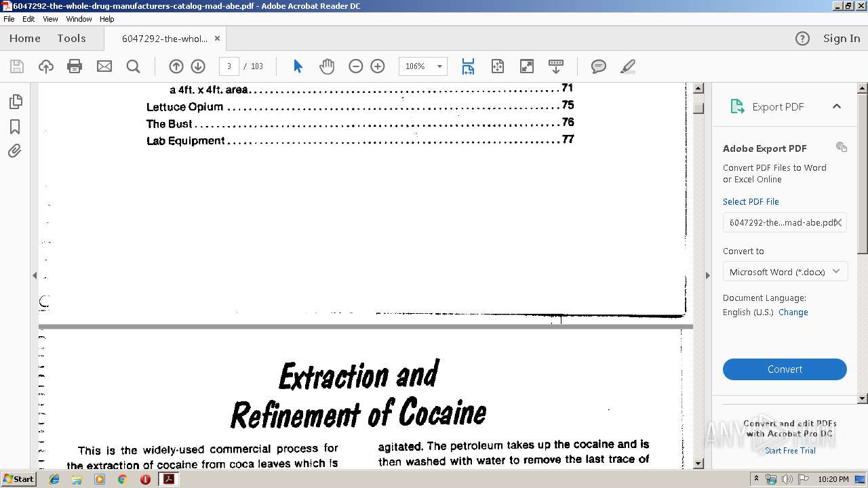Zoom in with plus icon
This screenshot has width=868, height=488.
378,66
